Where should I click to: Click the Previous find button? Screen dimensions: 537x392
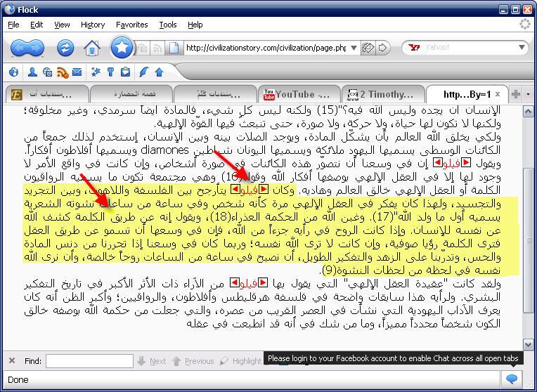[193, 361]
